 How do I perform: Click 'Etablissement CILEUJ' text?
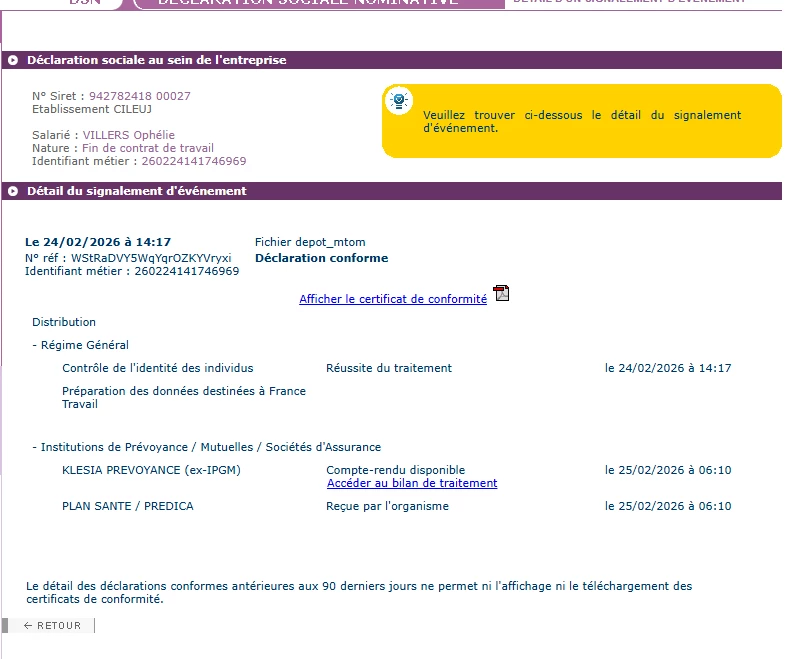92,109
